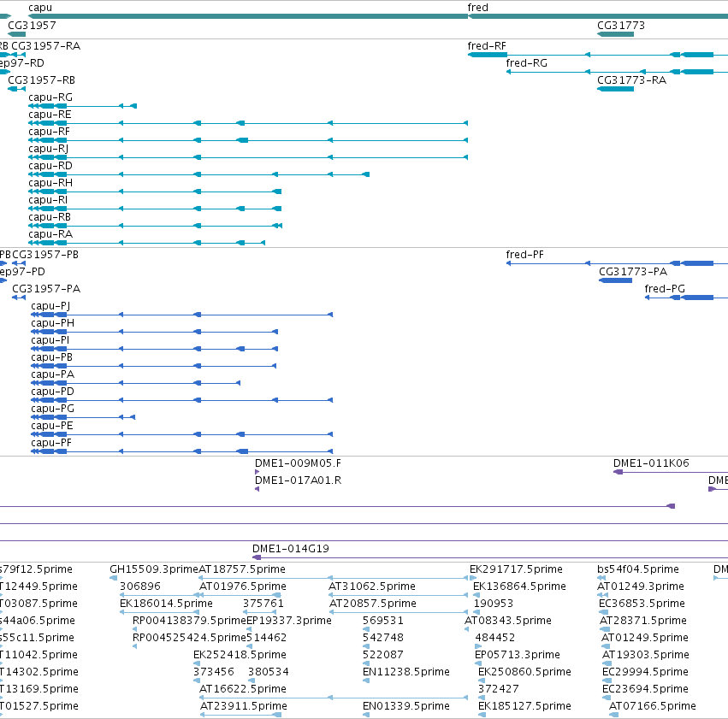This screenshot has height=719, width=728.
Task: Click the CG31773-PA protein label
Action: (633, 272)
